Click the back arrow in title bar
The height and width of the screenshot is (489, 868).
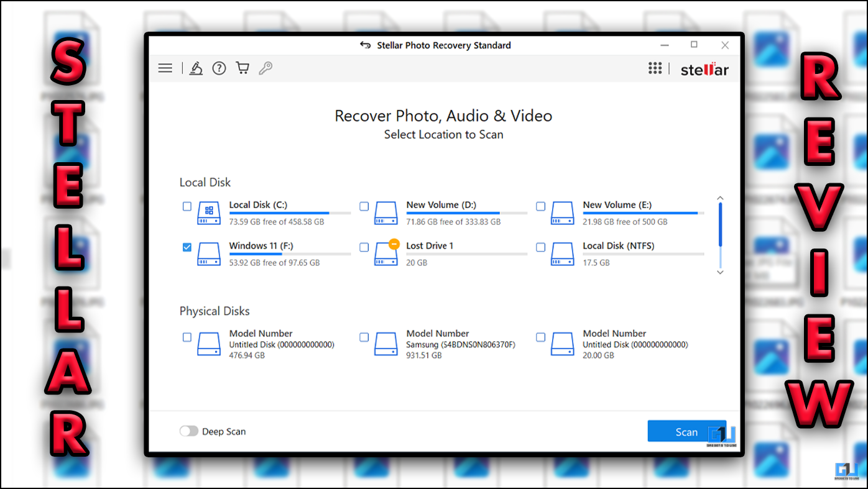click(366, 45)
